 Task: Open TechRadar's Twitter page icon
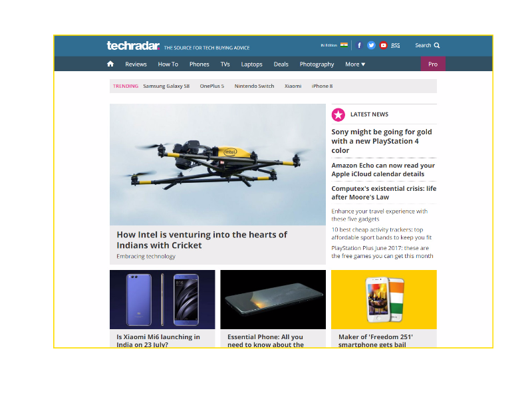tap(372, 45)
